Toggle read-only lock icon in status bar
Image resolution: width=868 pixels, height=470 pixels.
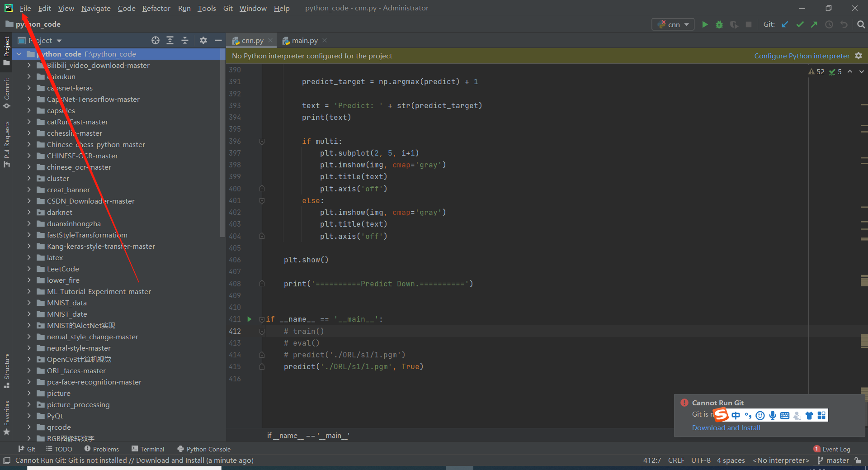point(858,461)
